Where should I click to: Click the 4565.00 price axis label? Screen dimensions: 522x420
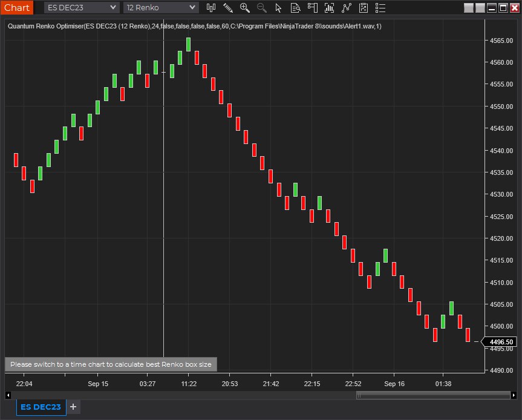pyautogui.click(x=501, y=41)
